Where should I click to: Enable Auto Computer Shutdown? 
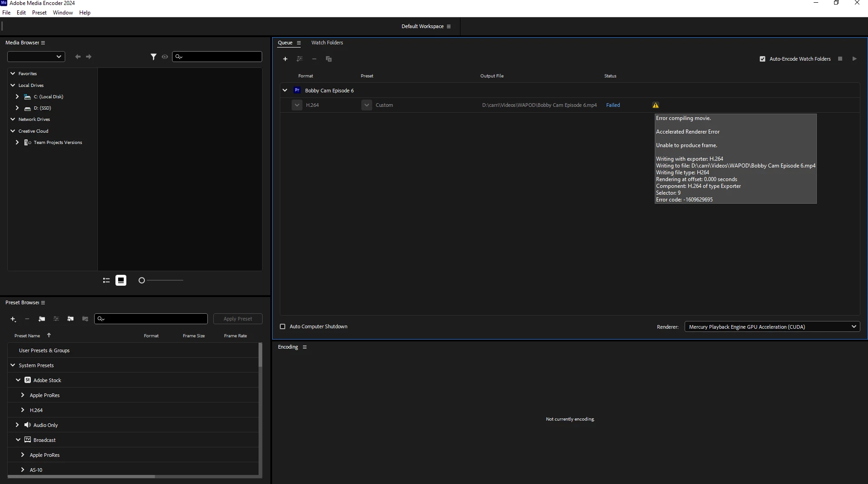pos(283,326)
